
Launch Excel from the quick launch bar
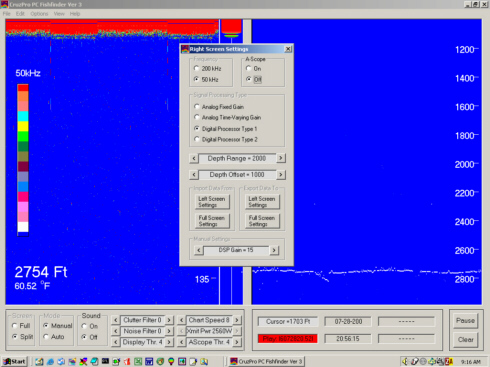click(138, 361)
